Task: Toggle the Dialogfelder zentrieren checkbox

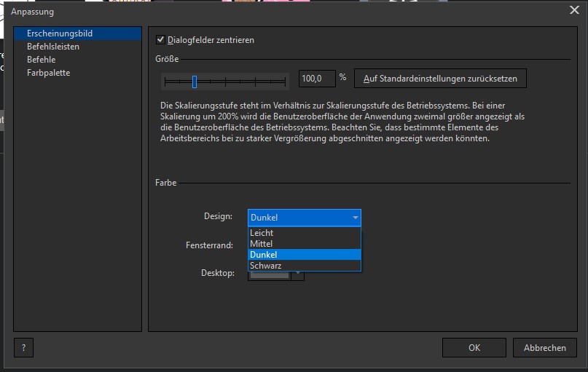Action: coord(160,40)
